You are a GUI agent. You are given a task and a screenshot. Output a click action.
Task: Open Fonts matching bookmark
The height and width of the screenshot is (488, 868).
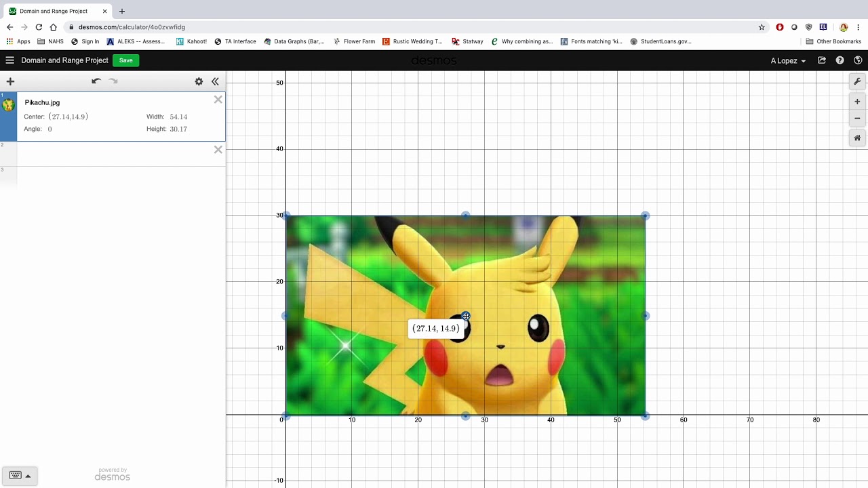591,41
